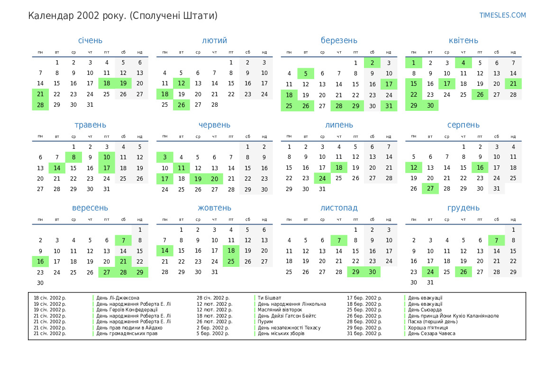554x392 pixels.
Task: Click highlighted 7 in листопад calendar
Action: [339, 240]
